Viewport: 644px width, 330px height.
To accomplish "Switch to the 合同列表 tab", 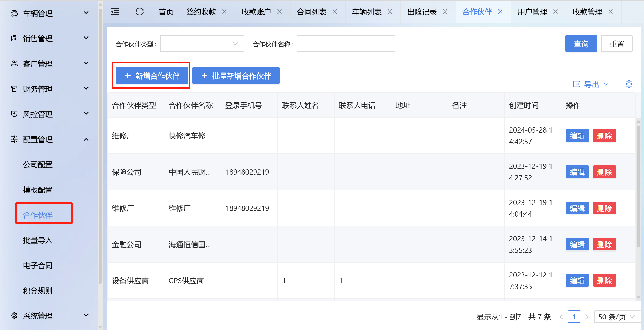I will pyautogui.click(x=311, y=12).
